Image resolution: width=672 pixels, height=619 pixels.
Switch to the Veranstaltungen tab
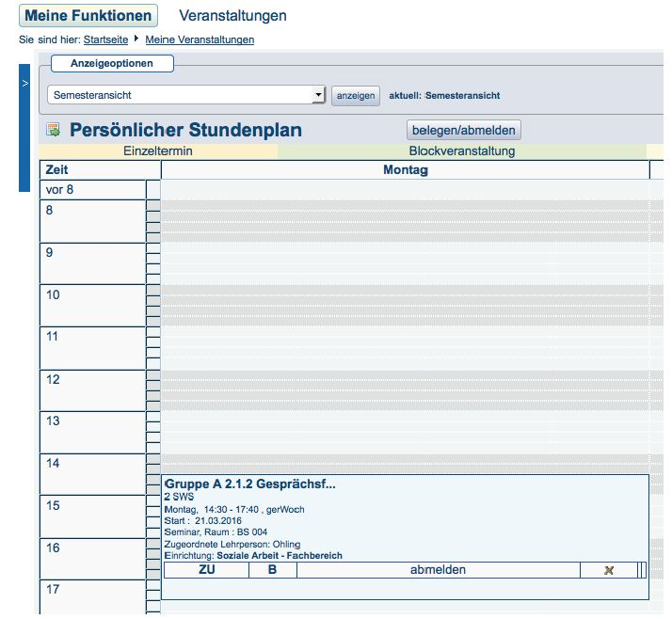(x=232, y=16)
